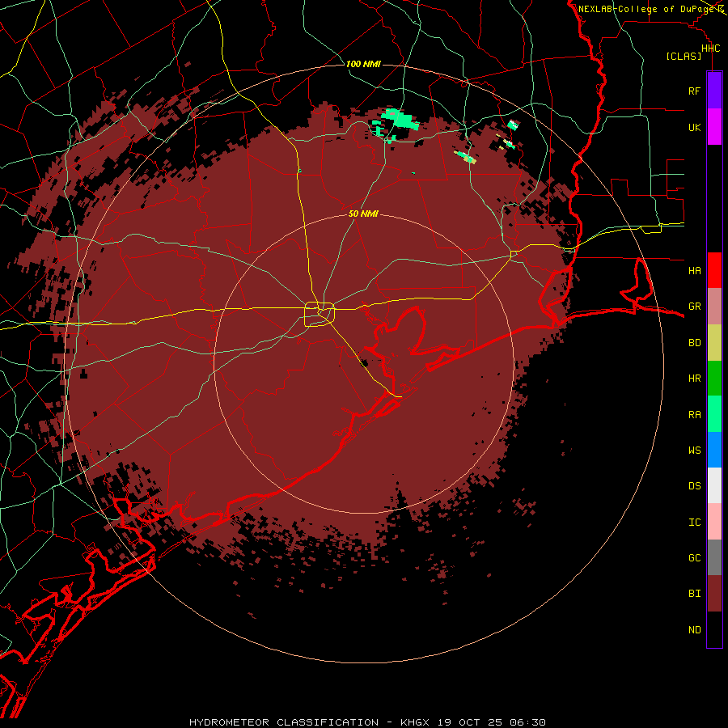Select the gray GC legend swatch

click(714, 557)
